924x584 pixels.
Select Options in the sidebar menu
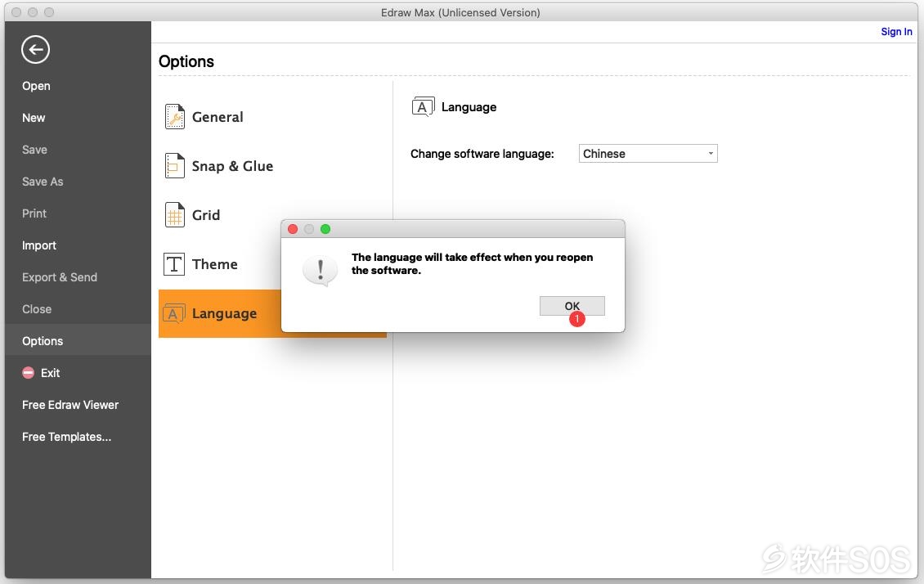coord(43,340)
